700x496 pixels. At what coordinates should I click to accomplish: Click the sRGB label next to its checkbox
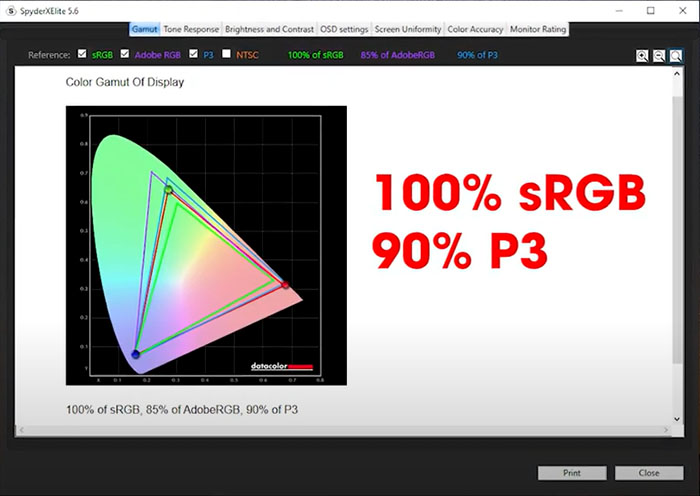[x=102, y=55]
